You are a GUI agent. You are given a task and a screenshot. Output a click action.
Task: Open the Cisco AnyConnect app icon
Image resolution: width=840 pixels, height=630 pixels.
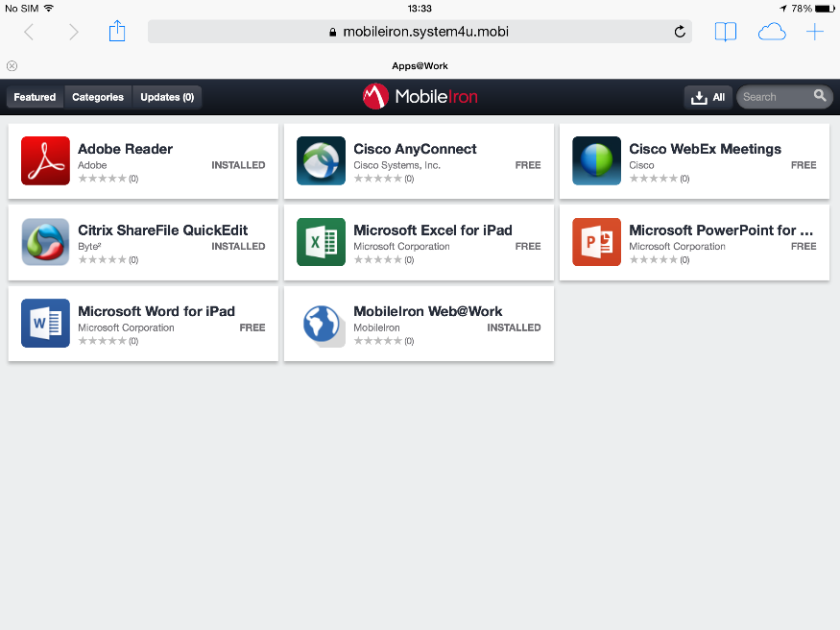click(x=321, y=160)
